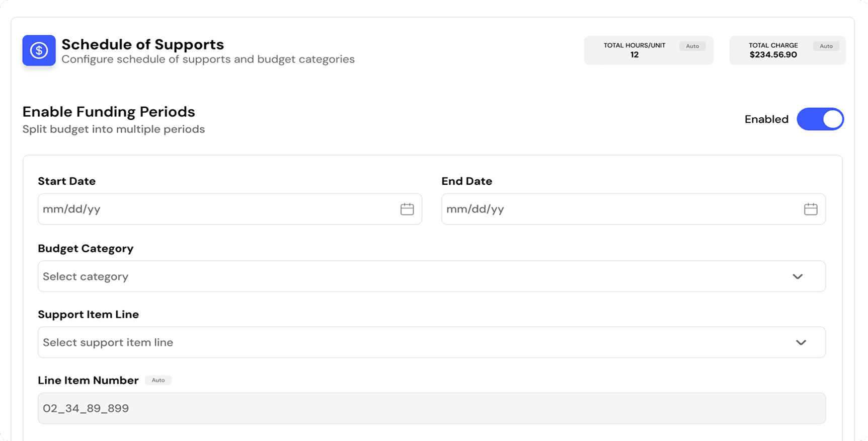
Task: Expand the Support Item Line chevron
Action: tap(801, 342)
